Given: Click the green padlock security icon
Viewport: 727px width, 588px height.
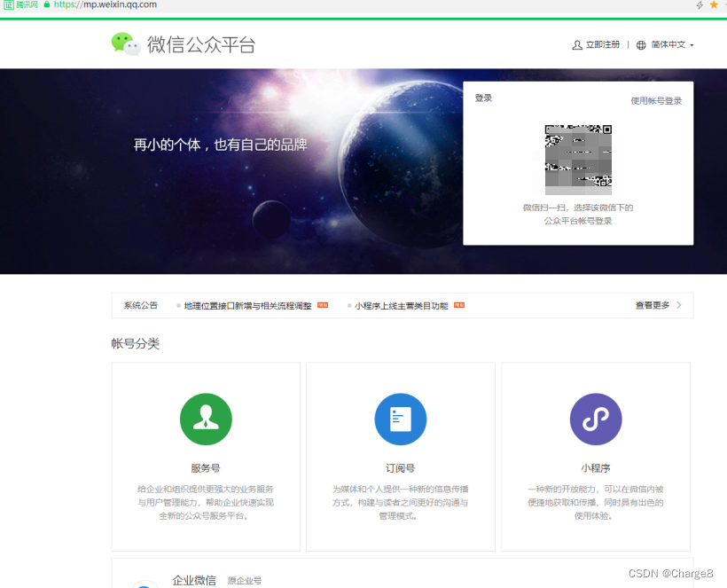Looking at the screenshot, I should pyautogui.click(x=47, y=4).
